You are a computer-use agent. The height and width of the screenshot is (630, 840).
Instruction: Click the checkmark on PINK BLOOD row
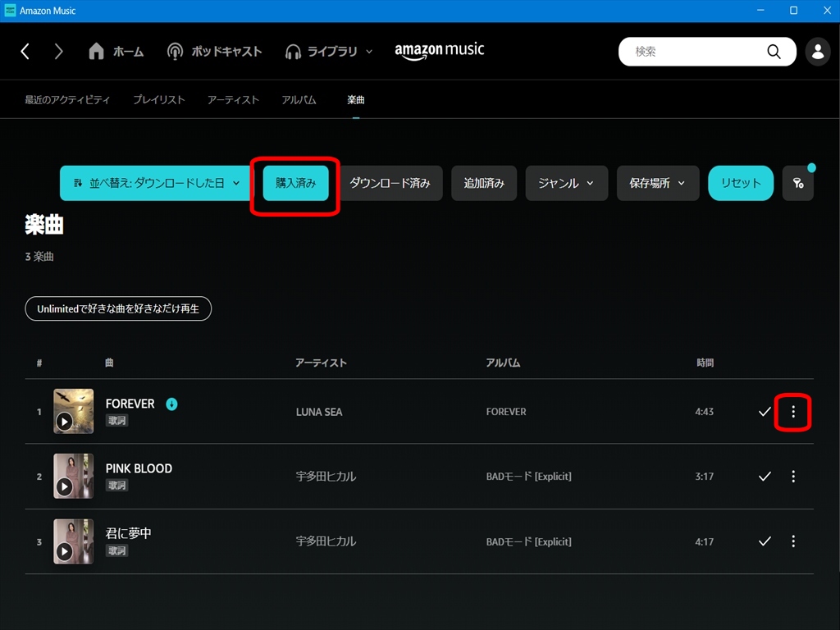tap(765, 477)
